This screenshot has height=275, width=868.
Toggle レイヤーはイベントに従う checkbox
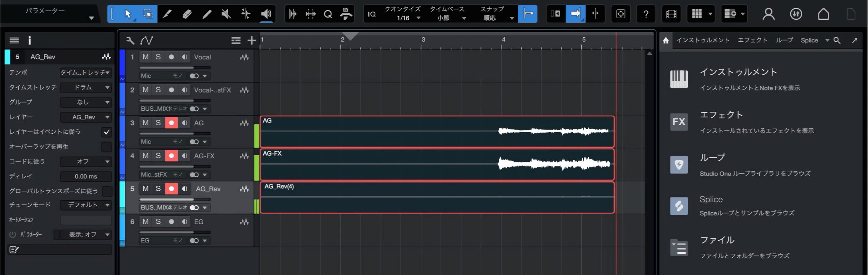click(106, 132)
